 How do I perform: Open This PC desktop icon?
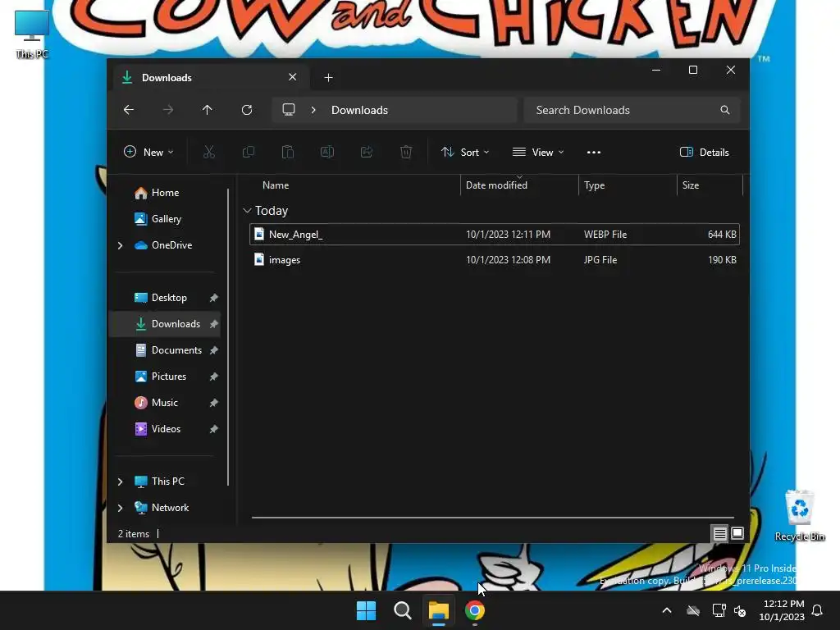pyautogui.click(x=32, y=34)
